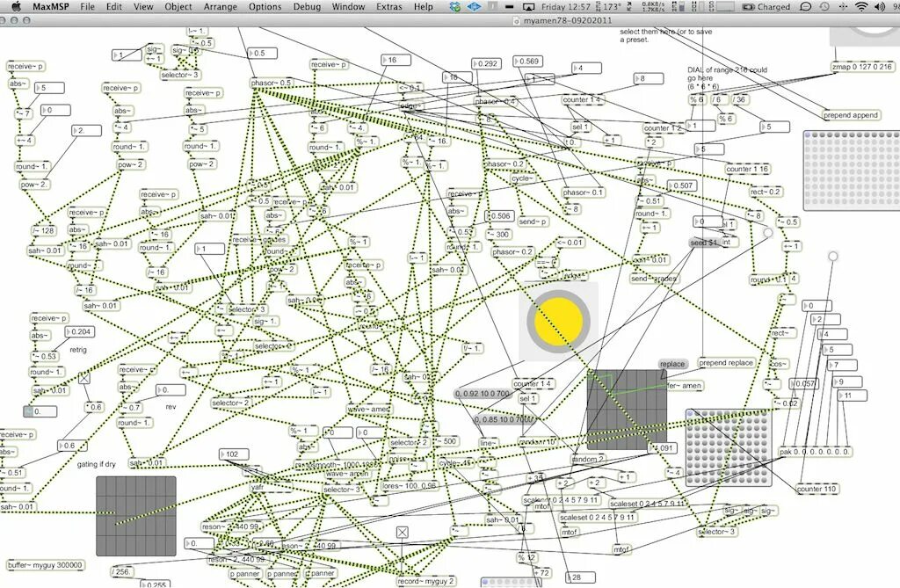Click the large yellow LED button
Screen dimensions: 900x588
tap(558, 321)
